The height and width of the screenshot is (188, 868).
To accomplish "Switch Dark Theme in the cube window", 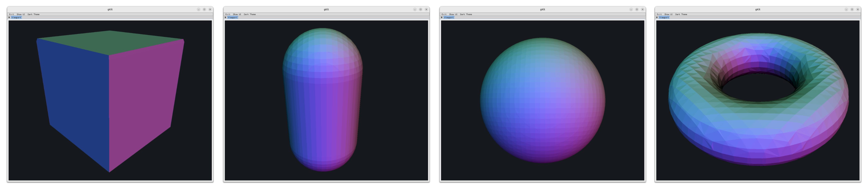I will tap(33, 15).
